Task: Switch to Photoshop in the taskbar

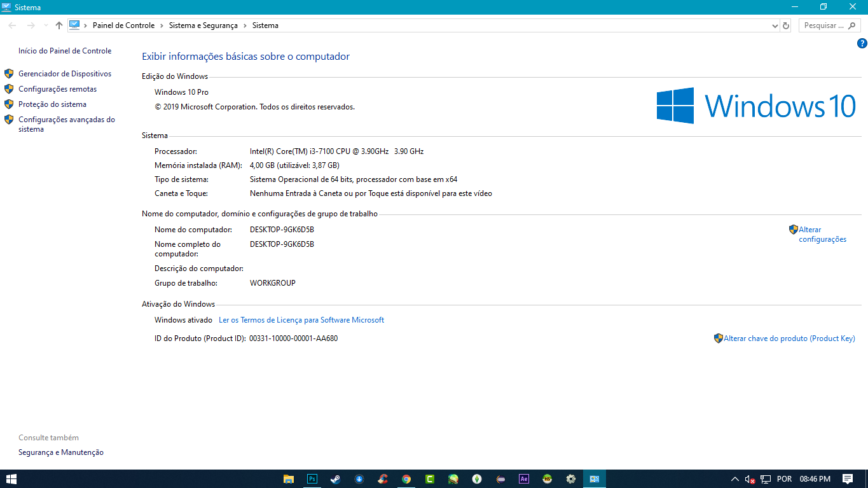Action: (312, 479)
